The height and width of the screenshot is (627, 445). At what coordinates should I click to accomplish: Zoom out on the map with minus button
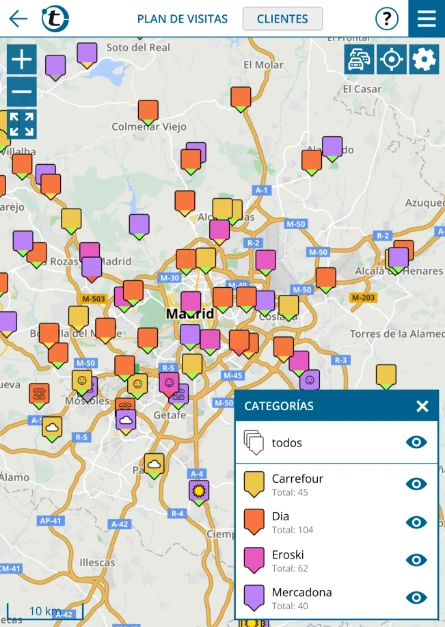pyautogui.click(x=22, y=92)
